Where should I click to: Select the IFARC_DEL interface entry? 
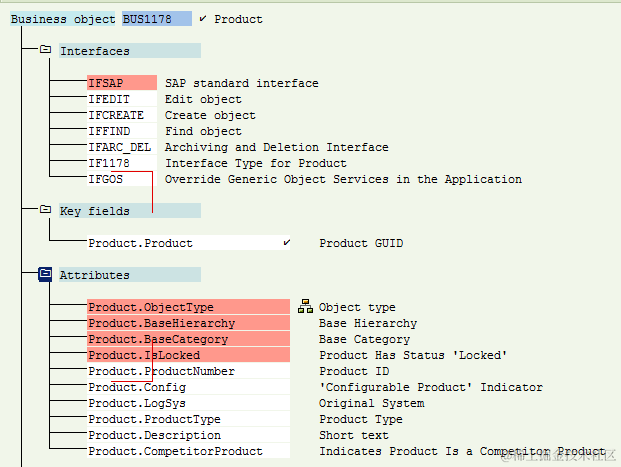click(122, 147)
